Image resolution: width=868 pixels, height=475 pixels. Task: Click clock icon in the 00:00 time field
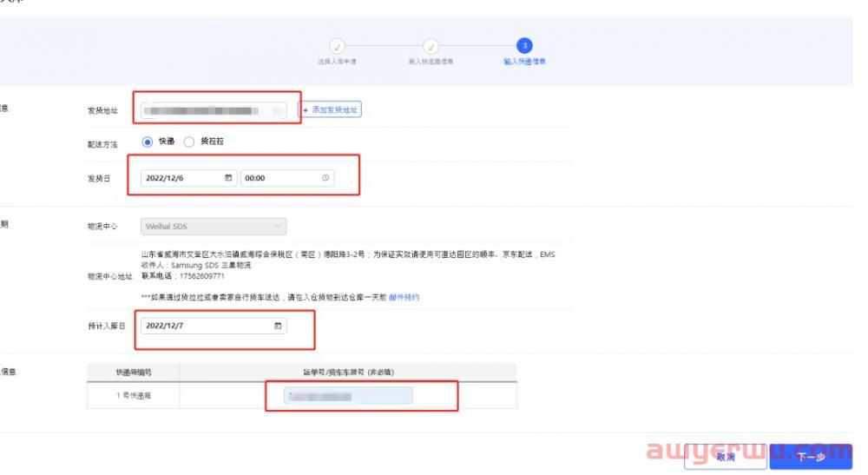(x=325, y=178)
